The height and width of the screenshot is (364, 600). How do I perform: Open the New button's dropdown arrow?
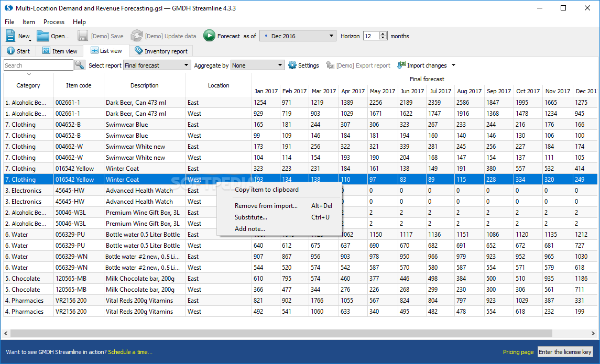pyautogui.click(x=30, y=40)
